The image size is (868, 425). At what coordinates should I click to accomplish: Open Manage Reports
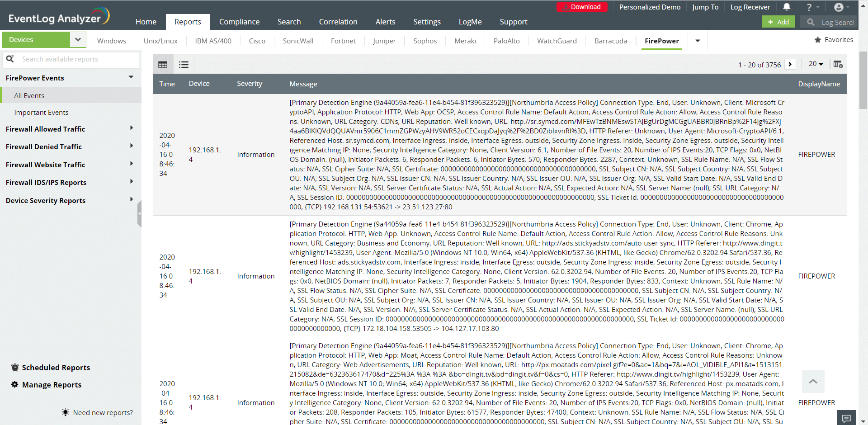(x=52, y=385)
